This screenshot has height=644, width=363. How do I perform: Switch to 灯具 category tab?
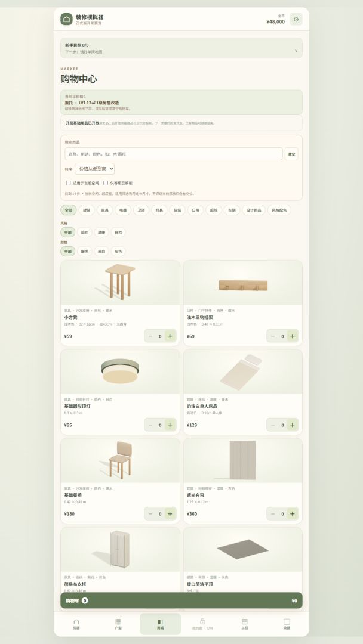pos(159,210)
